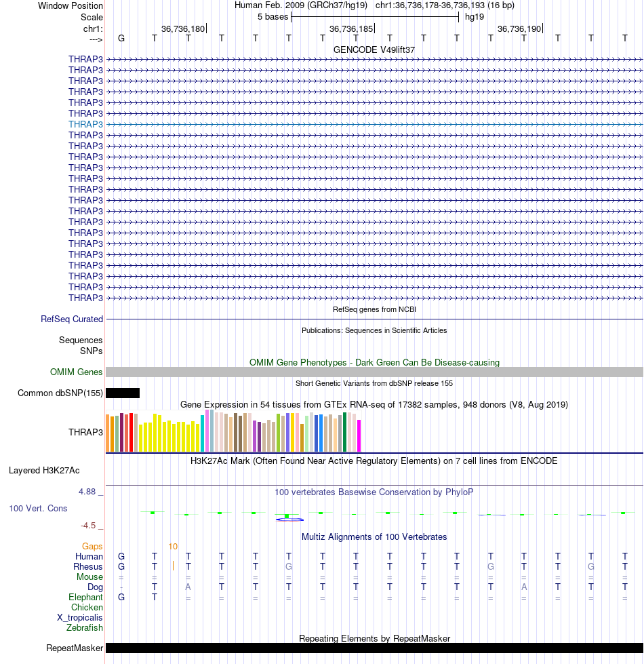Click the orange 10 gap count
This screenshot has height=664, width=644.
click(173, 546)
